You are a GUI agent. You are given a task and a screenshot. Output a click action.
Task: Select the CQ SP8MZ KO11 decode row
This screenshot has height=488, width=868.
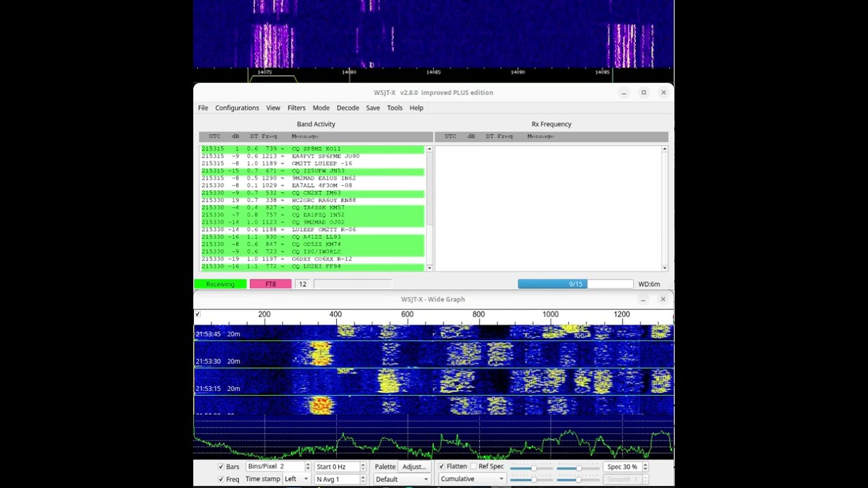pos(313,148)
